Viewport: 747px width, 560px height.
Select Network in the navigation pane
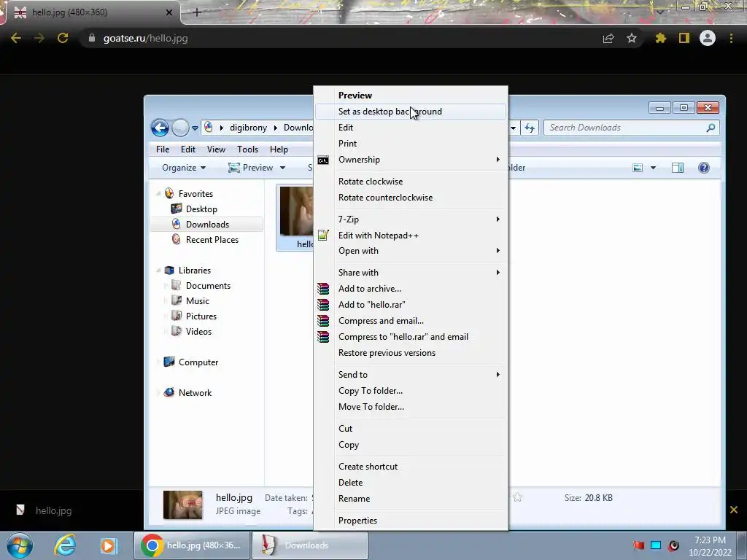point(187,393)
